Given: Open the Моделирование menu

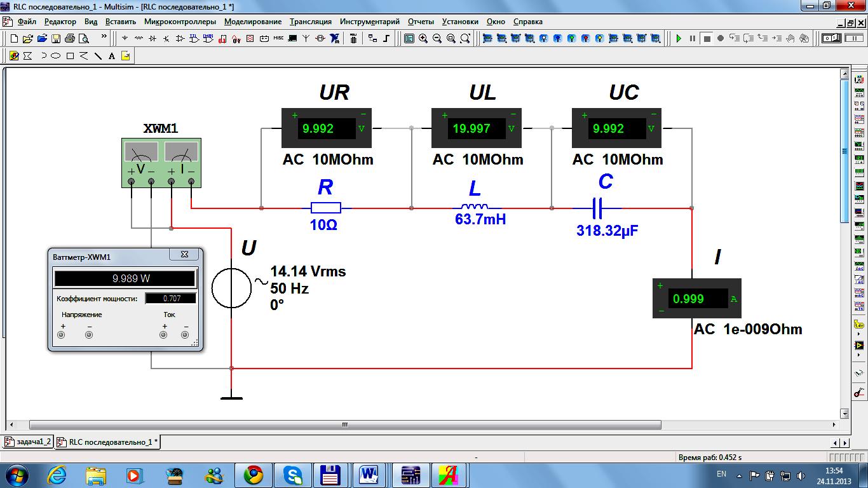Looking at the screenshot, I should 252,22.
